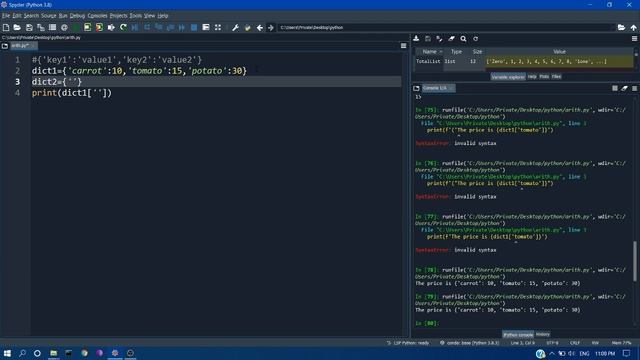Maximize the current pane icon

[x=206, y=27]
